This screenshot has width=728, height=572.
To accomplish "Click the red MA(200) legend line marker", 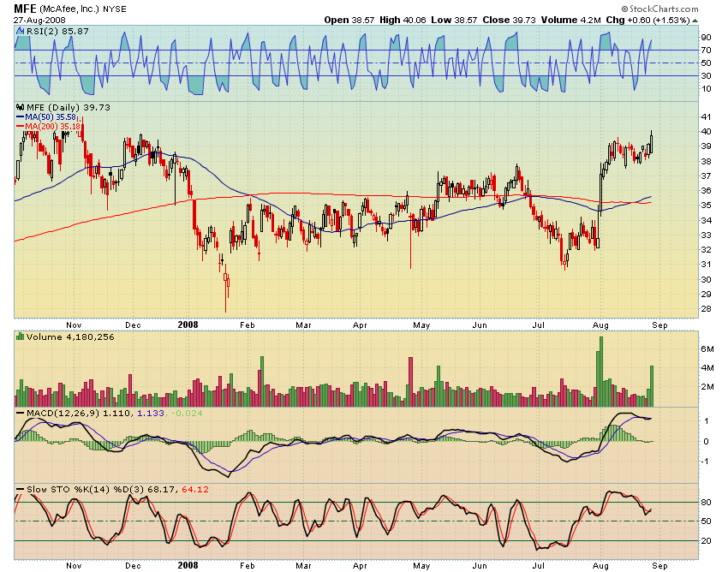I will coord(20,126).
